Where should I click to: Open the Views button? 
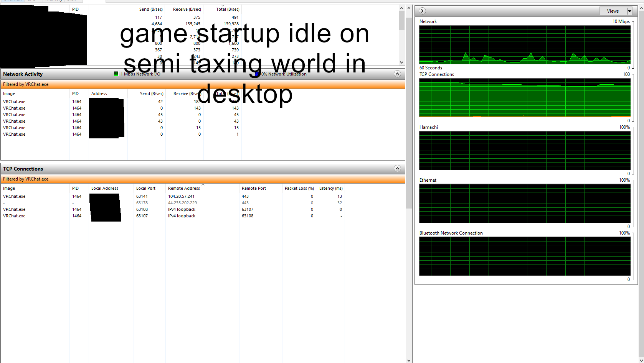(x=613, y=11)
